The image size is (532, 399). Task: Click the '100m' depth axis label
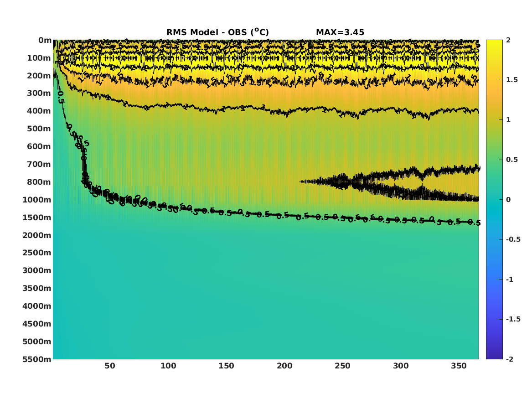click(39, 58)
